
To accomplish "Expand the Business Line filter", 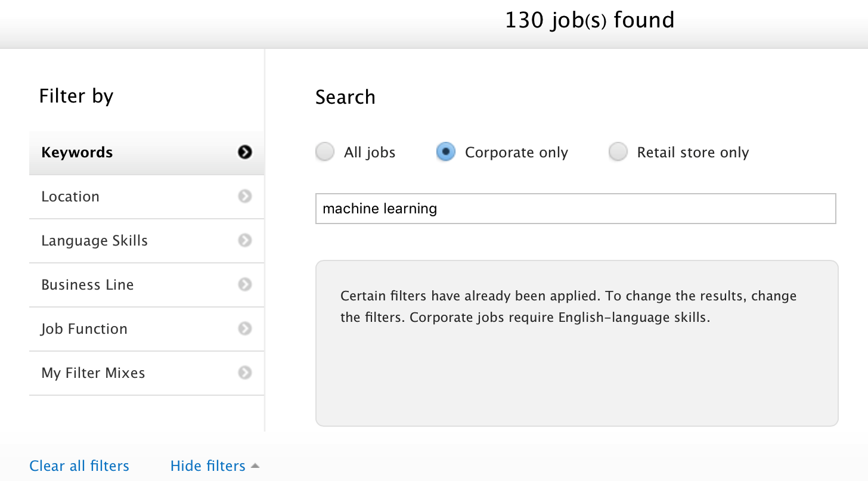I will [88, 285].
